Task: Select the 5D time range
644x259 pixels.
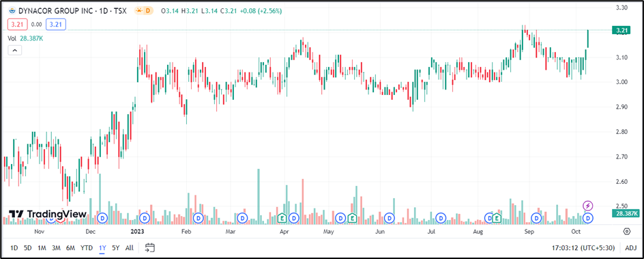Action: click(x=27, y=248)
